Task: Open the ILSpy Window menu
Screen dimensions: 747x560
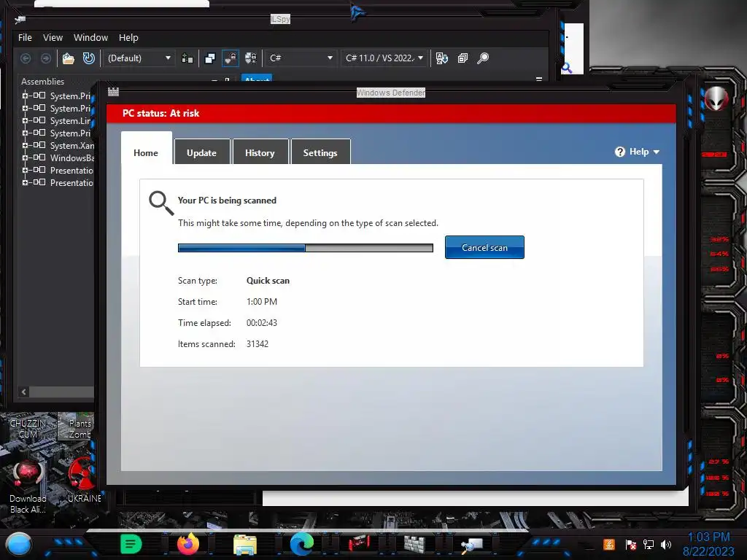Action: (90, 38)
